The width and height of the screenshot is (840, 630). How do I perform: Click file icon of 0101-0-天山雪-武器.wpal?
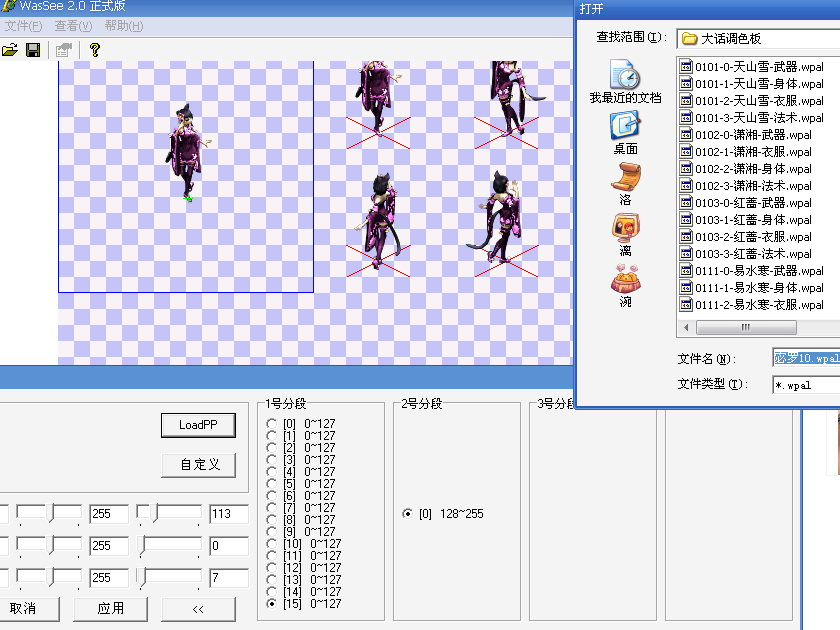(686, 66)
